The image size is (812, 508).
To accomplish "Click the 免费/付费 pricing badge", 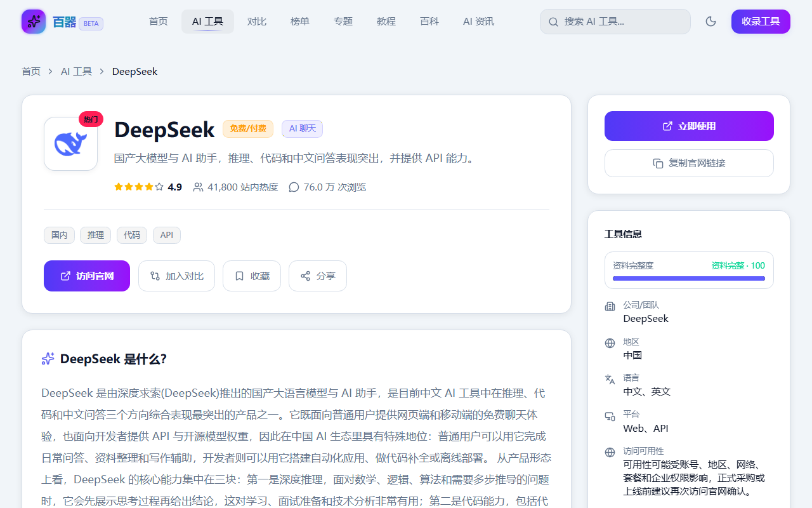I will coord(248,129).
